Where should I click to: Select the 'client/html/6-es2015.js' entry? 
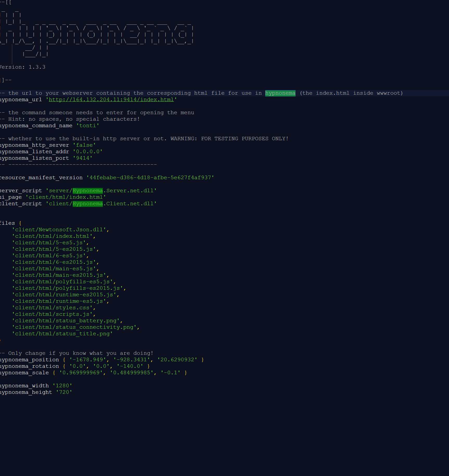(x=54, y=262)
